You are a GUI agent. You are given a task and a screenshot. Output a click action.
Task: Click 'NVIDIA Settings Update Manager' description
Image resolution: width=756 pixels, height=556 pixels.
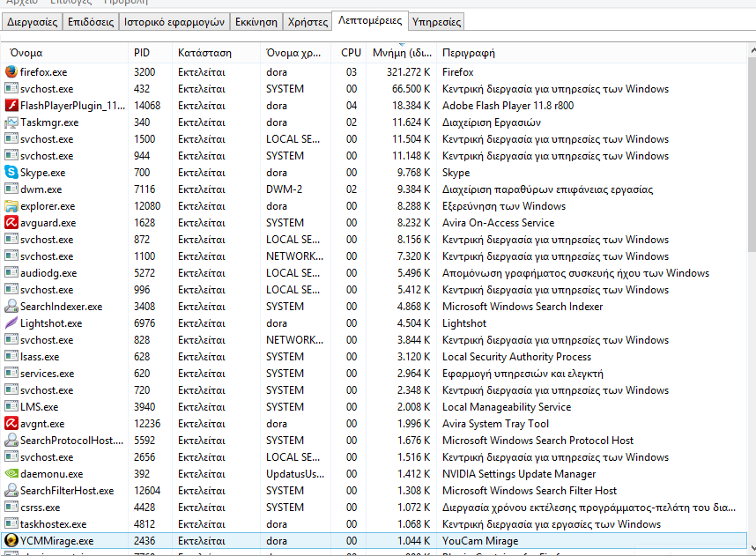click(x=519, y=473)
